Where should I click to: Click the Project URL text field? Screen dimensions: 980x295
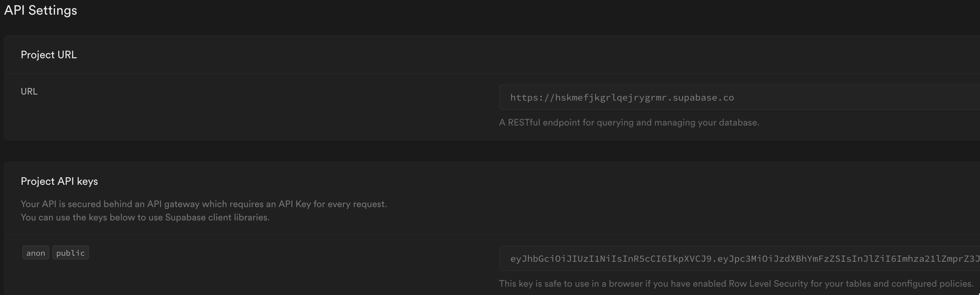(x=739, y=97)
